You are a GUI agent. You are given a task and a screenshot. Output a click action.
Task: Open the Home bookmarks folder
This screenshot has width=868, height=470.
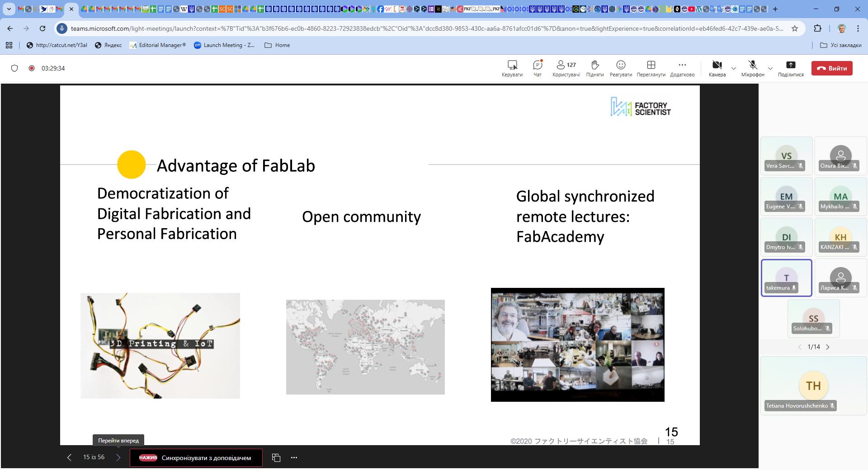(x=277, y=45)
